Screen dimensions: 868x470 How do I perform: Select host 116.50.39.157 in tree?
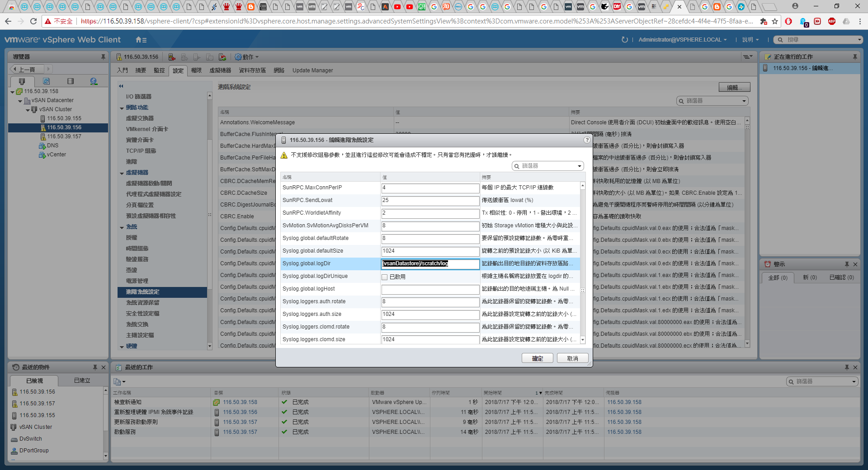click(64, 136)
